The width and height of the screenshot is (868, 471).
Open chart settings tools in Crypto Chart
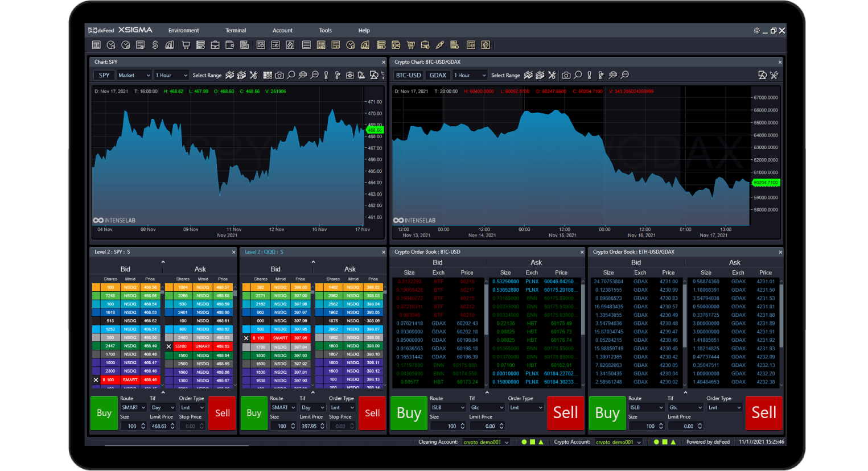[774, 75]
